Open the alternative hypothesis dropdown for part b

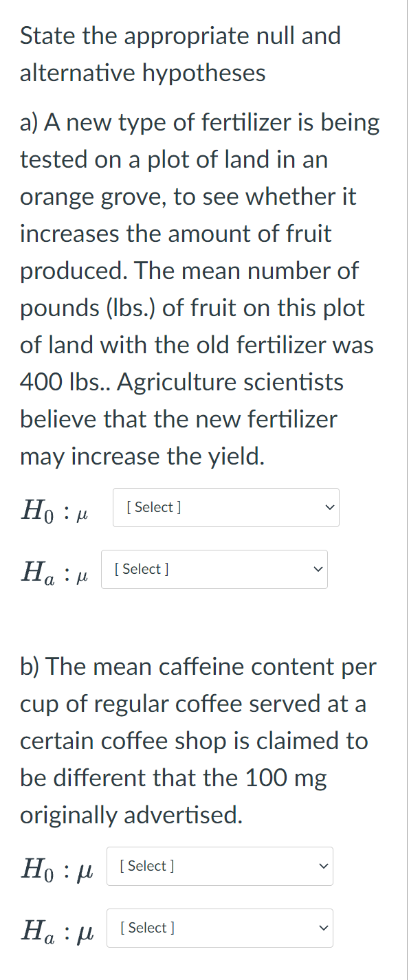tap(220, 928)
